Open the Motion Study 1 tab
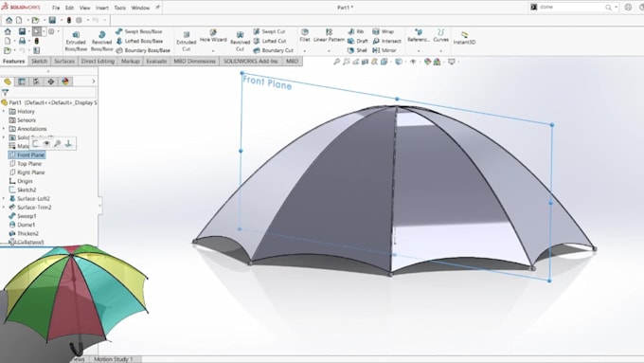 (x=114, y=359)
